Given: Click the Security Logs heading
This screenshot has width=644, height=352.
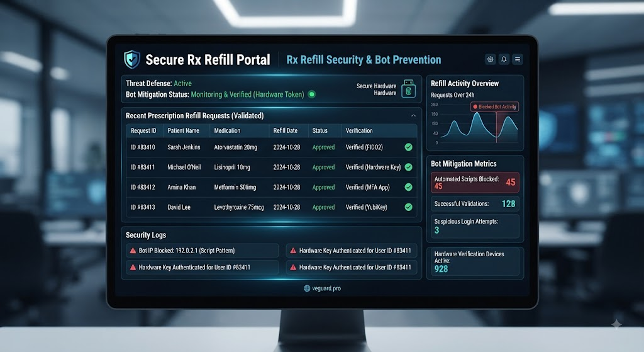Looking at the screenshot, I should click(146, 235).
